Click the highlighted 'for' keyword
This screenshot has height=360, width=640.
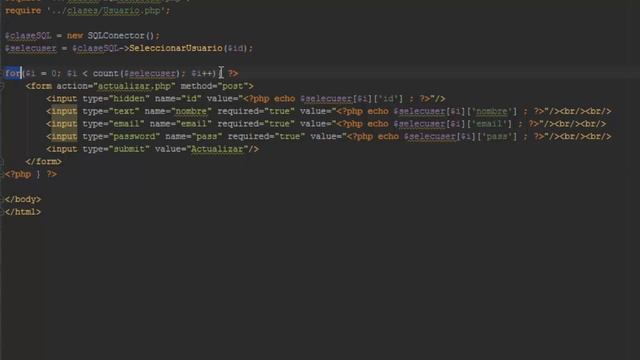click(x=13, y=73)
